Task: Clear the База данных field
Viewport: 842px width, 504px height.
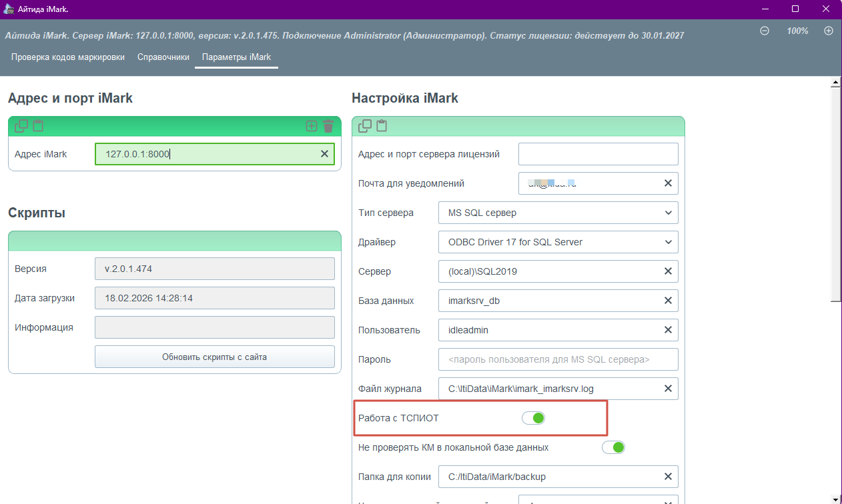Action: pos(668,301)
